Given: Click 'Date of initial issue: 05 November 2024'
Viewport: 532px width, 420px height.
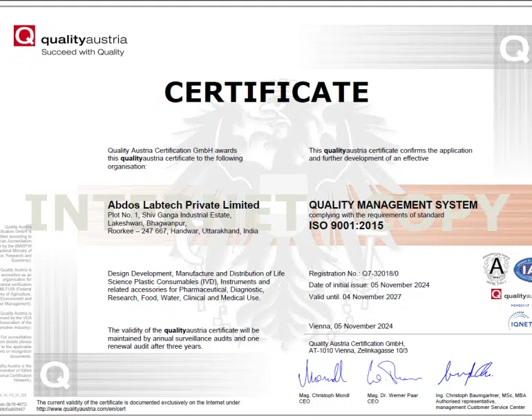Looking at the screenshot, I should pyautogui.click(x=369, y=285).
